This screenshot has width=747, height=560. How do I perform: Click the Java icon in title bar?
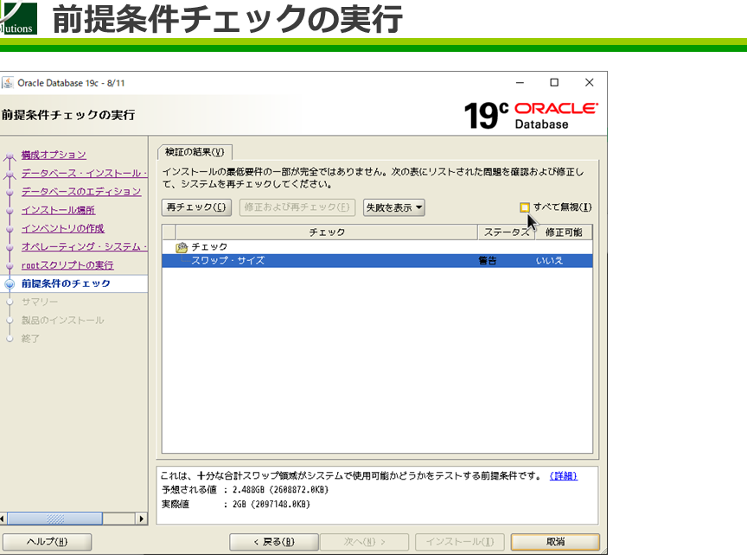8,83
